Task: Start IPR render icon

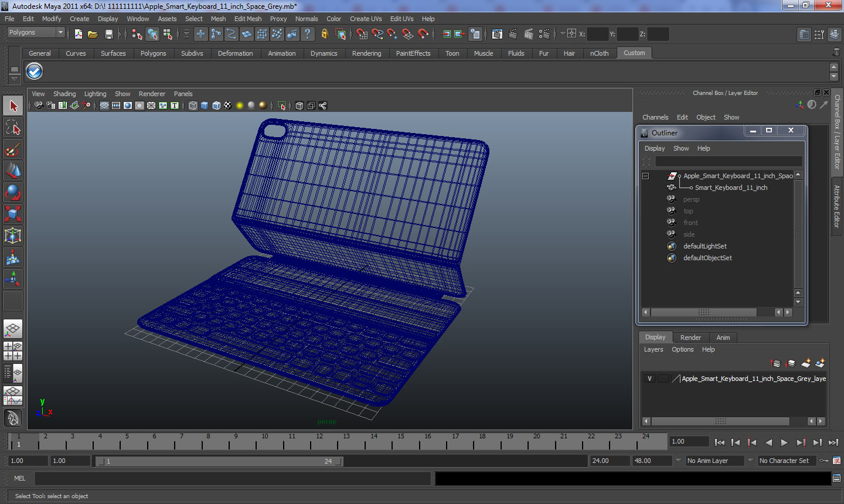Action: tap(529, 34)
